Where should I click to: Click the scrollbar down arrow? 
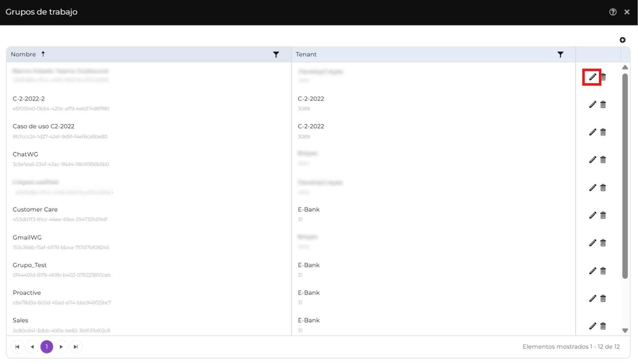pyautogui.click(x=625, y=330)
